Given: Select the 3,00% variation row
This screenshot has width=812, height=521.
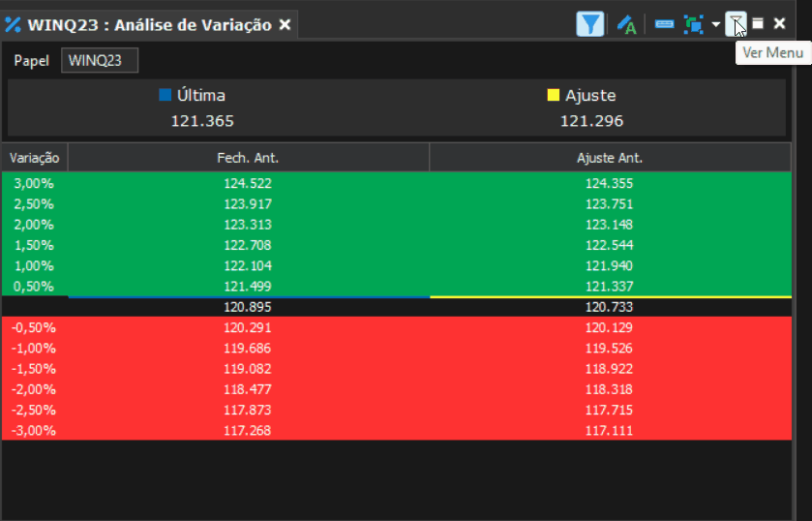Looking at the screenshot, I should point(397,183).
